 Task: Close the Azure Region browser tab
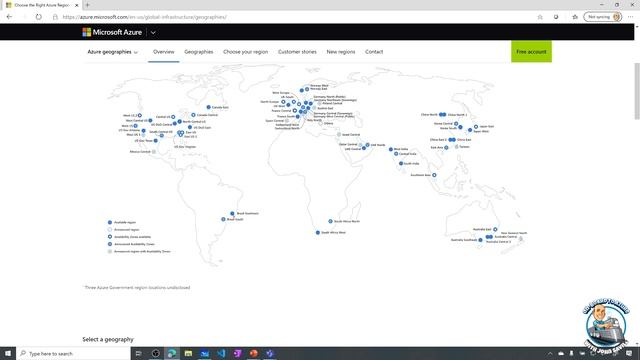pyautogui.click(x=77, y=5)
